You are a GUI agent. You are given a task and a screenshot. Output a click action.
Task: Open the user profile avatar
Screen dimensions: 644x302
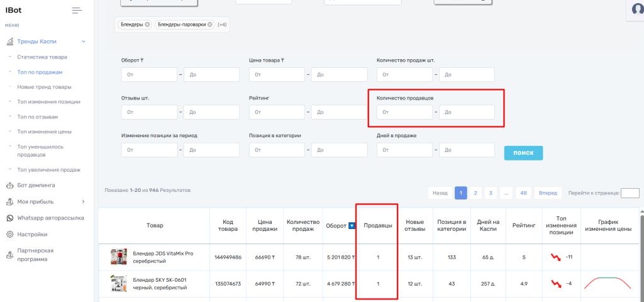tap(636, 9)
